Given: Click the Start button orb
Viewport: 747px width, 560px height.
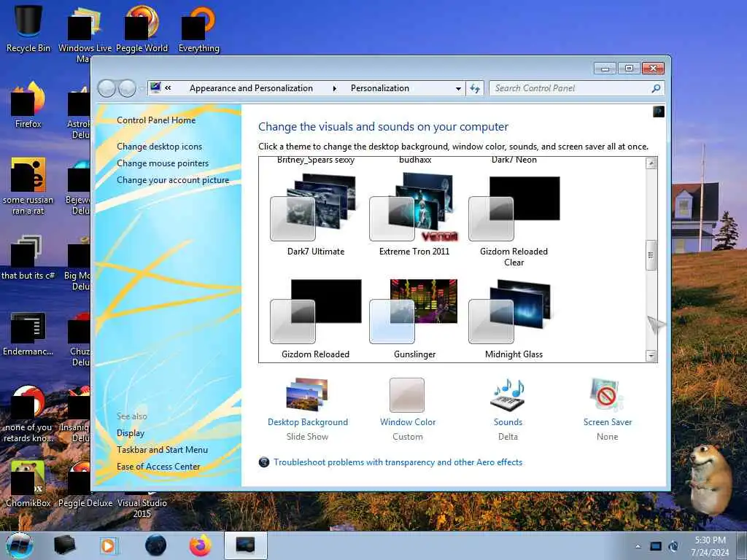Looking at the screenshot, I should (x=20, y=545).
